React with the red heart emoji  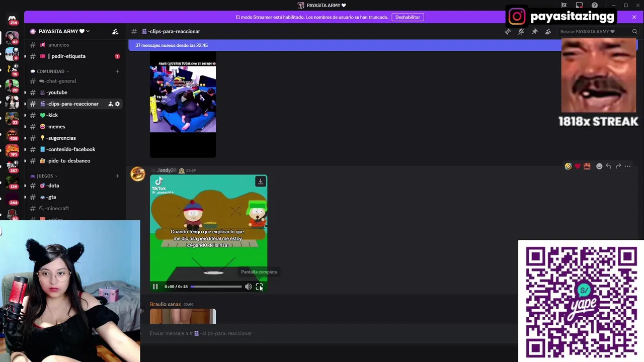[578, 166]
